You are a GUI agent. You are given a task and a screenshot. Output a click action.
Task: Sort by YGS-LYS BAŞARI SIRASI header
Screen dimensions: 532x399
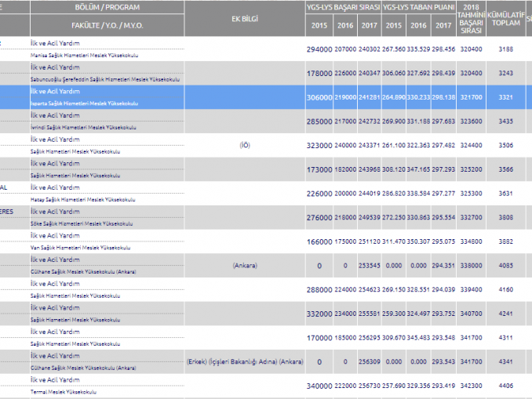point(343,8)
